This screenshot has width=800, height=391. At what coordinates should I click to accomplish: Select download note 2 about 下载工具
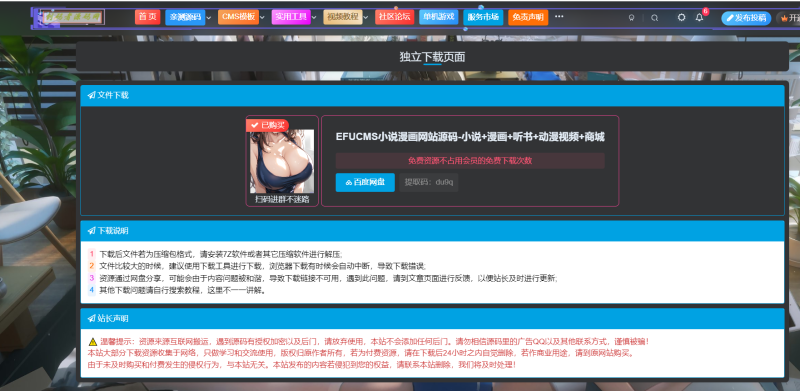[x=262, y=266]
